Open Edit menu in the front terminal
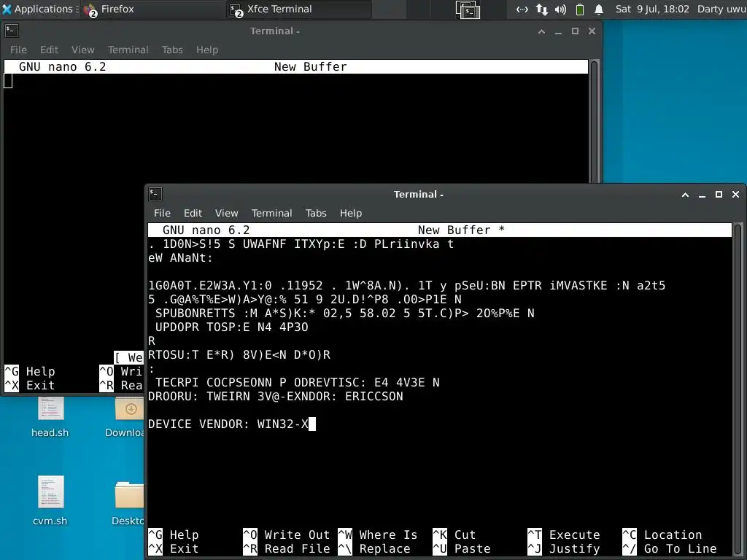747x560 pixels. tap(193, 213)
